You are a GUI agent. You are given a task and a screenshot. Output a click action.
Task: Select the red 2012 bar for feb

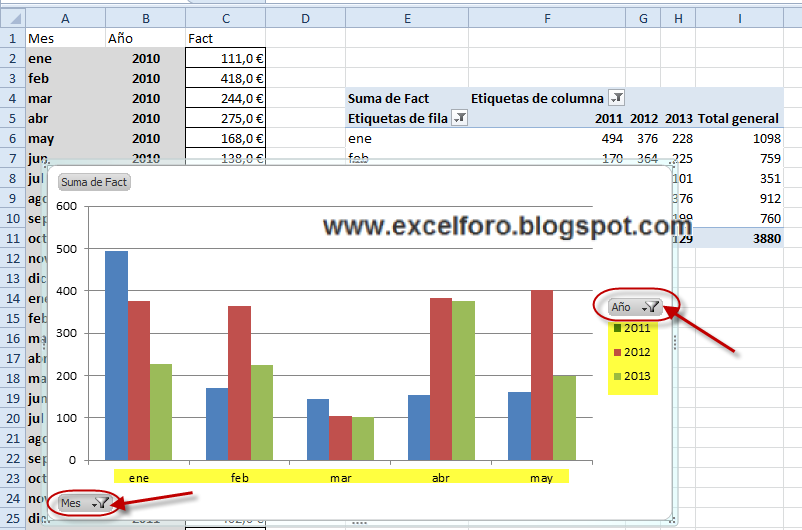(239, 383)
